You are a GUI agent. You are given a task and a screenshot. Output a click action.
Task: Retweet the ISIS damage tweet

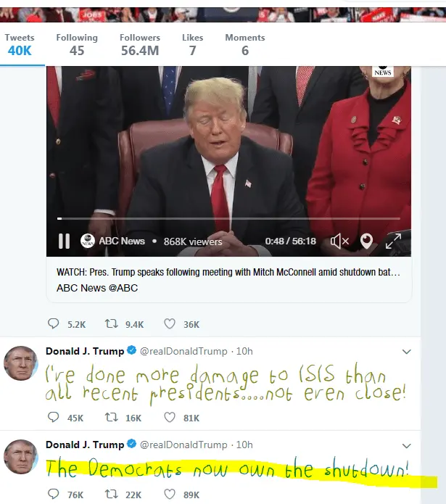112,417
